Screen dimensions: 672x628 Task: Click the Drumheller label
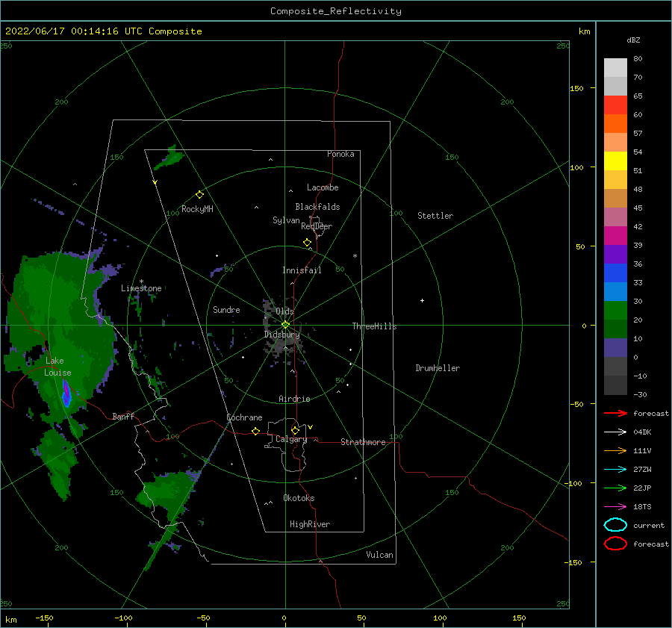[438, 368]
